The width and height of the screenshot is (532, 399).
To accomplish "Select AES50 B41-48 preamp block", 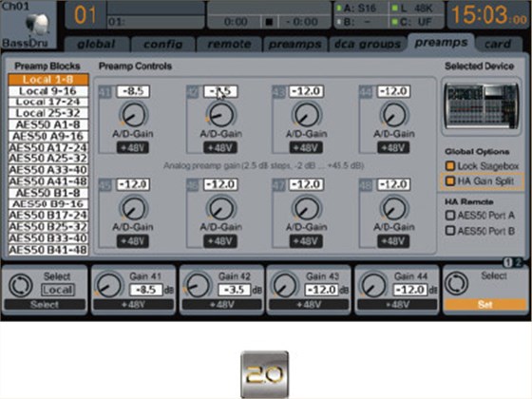I will 48,250.
